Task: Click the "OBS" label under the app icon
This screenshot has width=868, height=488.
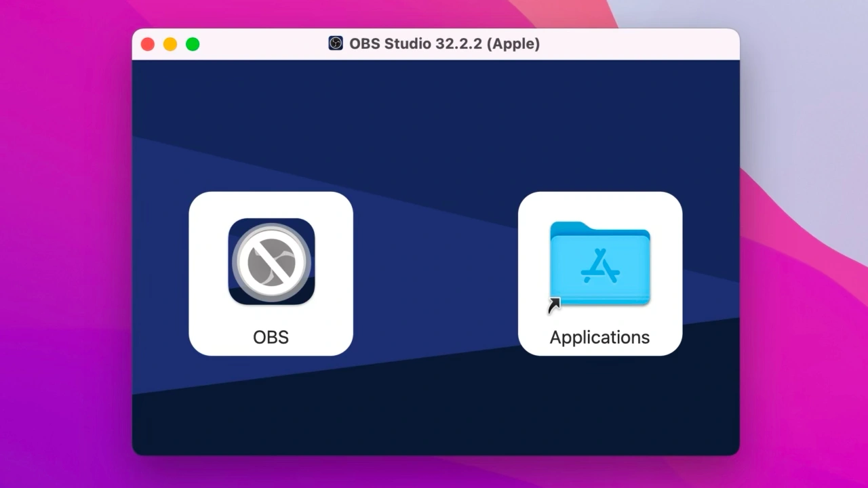Action: (271, 337)
